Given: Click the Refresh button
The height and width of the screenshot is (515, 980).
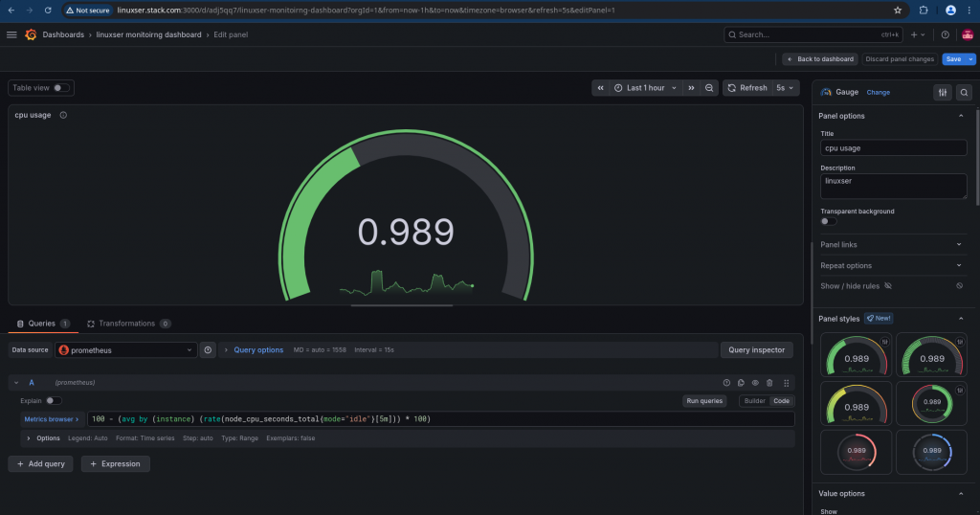Looking at the screenshot, I should [x=747, y=88].
